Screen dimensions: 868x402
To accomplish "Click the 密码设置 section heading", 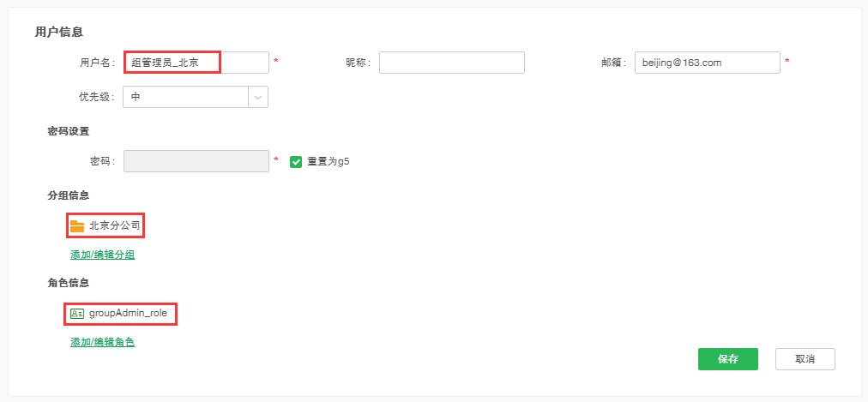I will click(x=69, y=131).
